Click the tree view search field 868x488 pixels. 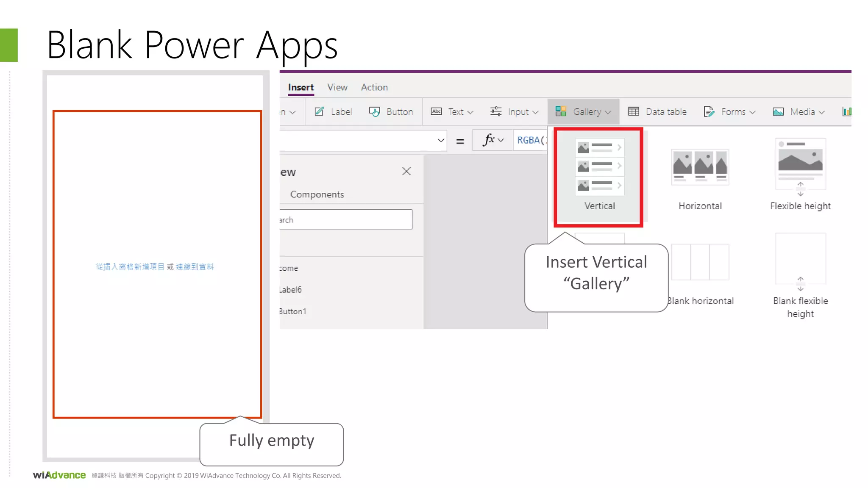(345, 219)
